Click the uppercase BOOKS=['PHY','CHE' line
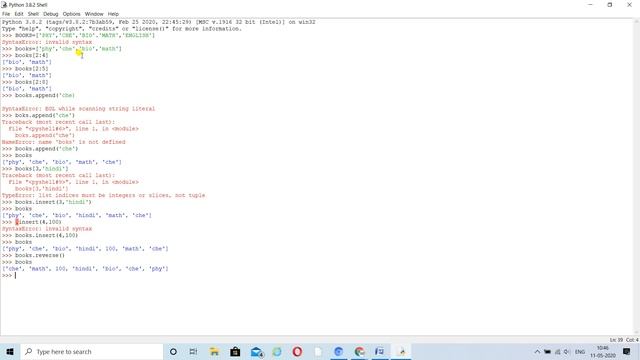640x360 pixels. [x=78, y=36]
